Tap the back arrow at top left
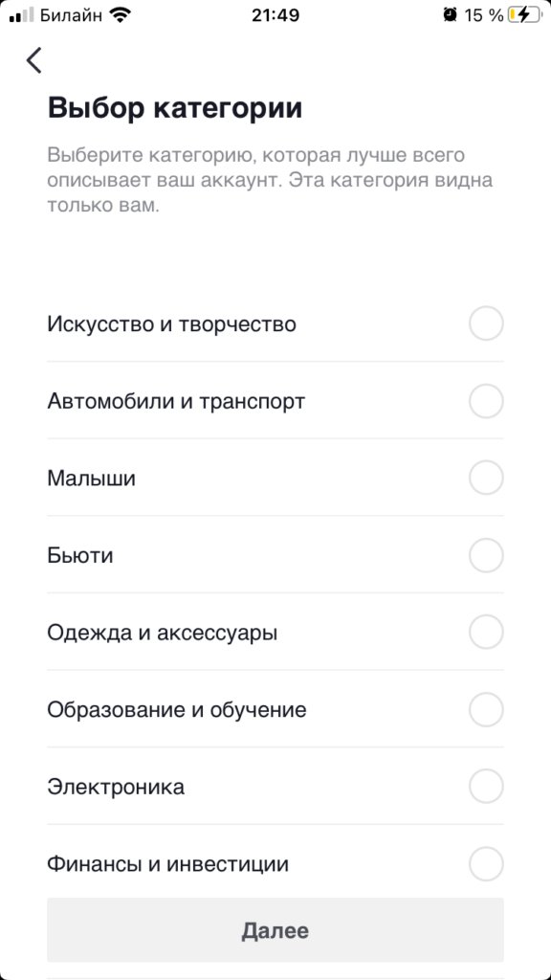 (34, 60)
